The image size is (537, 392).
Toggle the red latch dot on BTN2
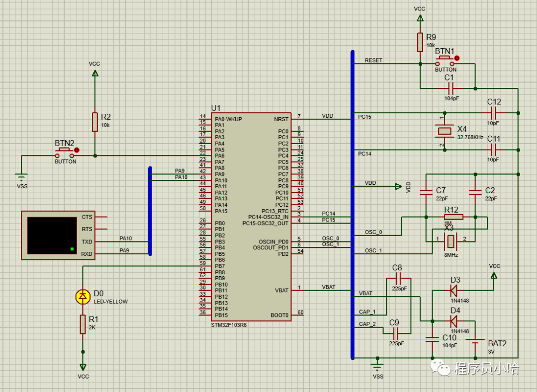click(76, 150)
